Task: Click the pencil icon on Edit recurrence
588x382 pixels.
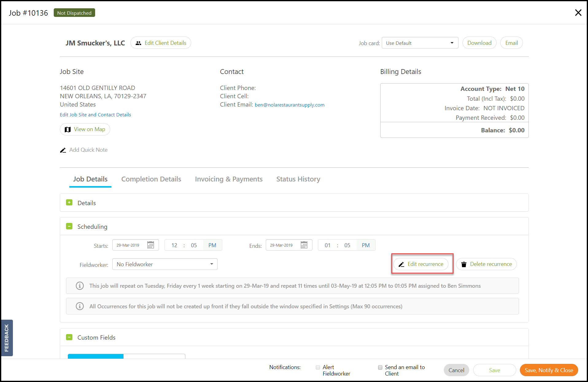Action: (x=401, y=264)
